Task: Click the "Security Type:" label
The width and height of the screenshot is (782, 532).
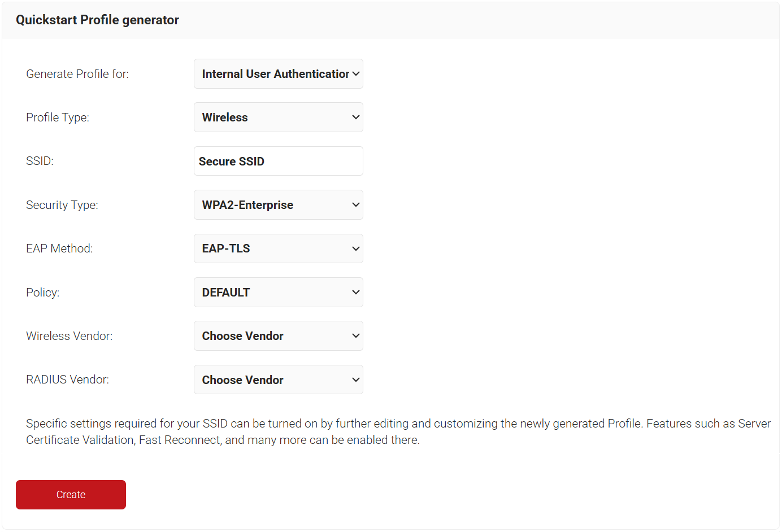Action: coord(62,205)
